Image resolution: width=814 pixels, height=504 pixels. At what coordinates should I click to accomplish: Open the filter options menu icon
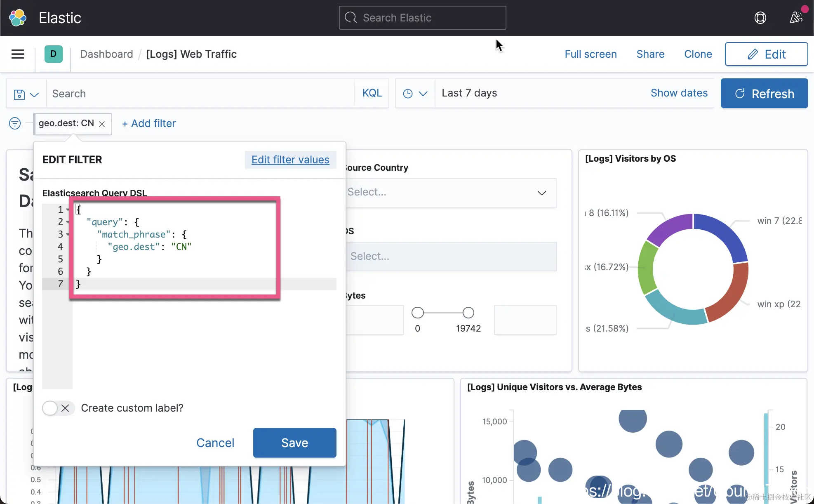click(15, 123)
